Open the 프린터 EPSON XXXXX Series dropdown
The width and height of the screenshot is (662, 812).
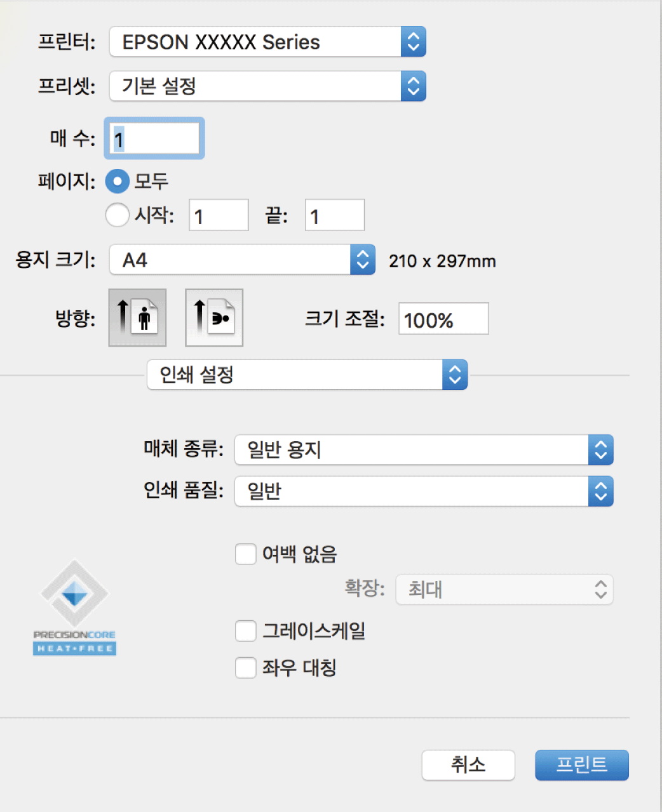267,42
